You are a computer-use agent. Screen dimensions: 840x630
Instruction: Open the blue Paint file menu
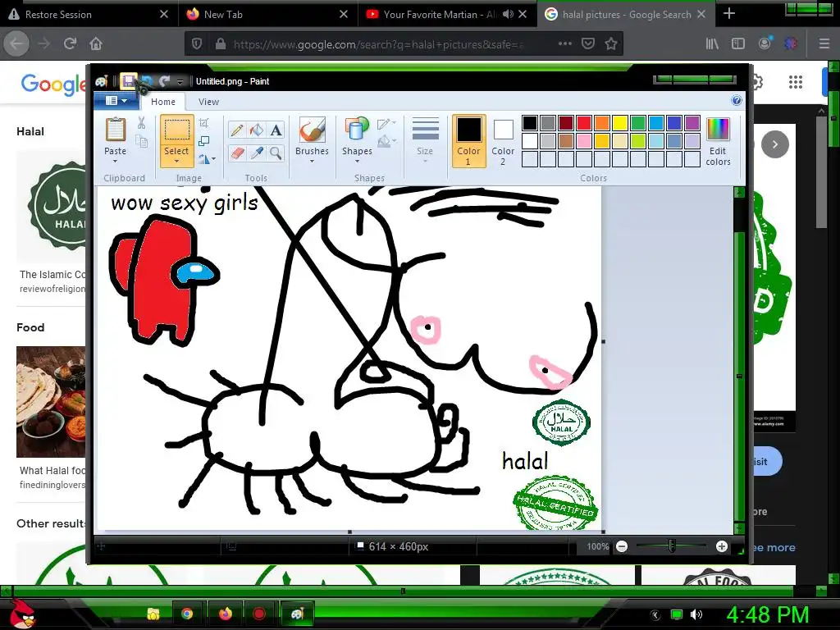116,101
